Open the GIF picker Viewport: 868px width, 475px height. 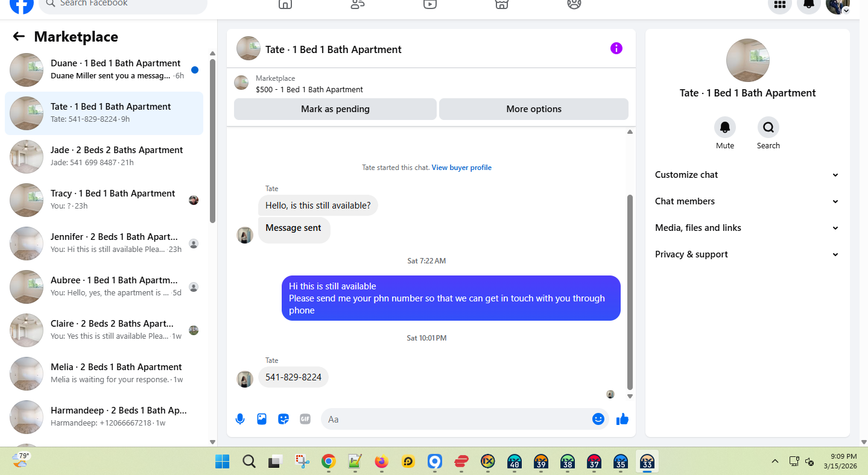(305, 419)
